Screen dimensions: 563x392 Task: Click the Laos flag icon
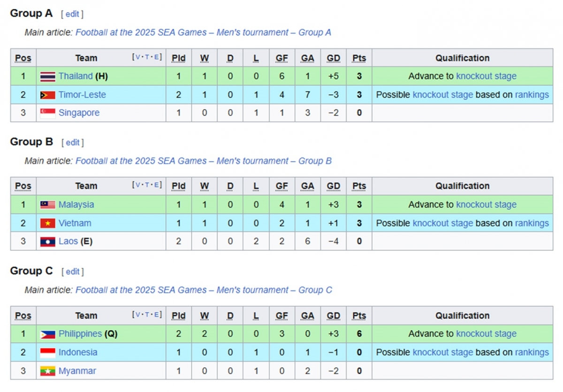[48, 242]
